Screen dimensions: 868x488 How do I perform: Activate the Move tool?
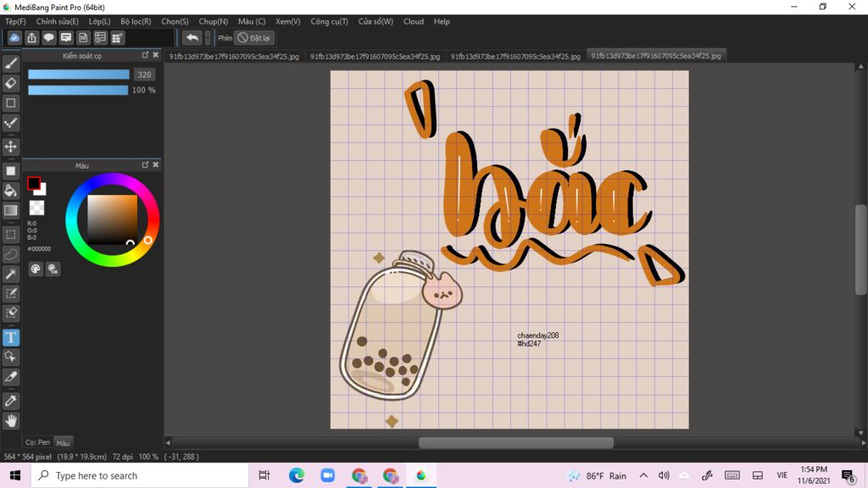(x=10, y=147)
